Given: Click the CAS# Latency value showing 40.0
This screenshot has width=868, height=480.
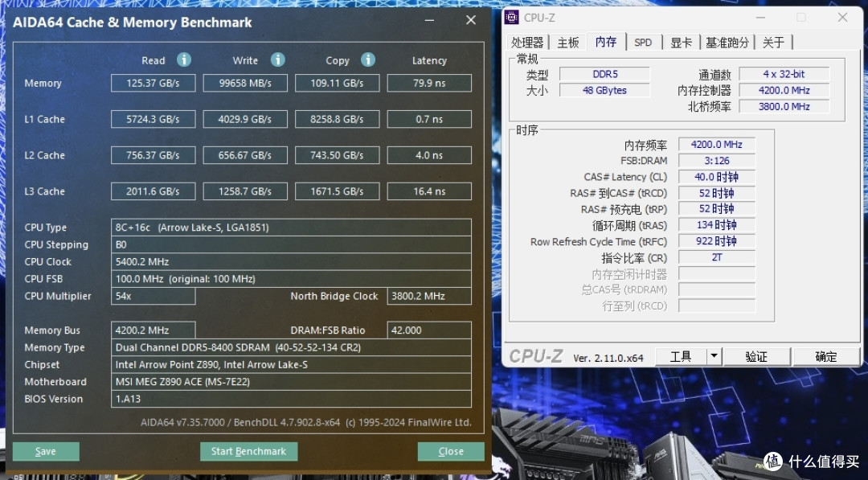Looking at the screenshot, I should coord(716,176).
